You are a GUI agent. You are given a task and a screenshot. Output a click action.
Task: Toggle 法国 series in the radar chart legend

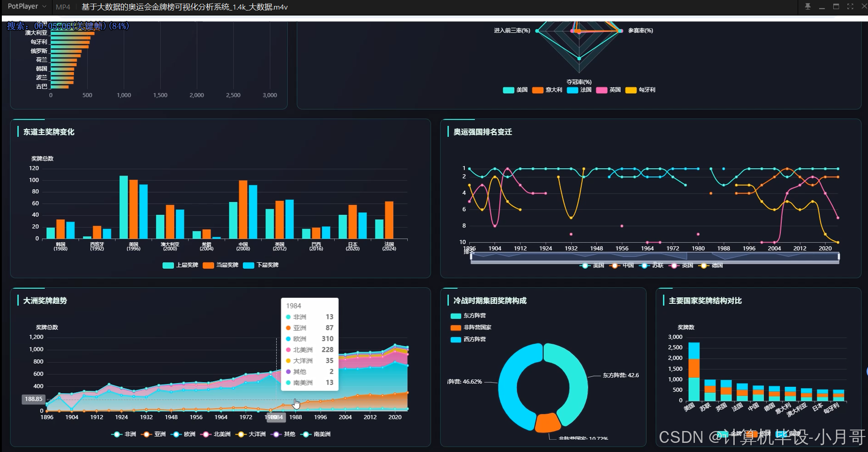click(x=579, y=90)
